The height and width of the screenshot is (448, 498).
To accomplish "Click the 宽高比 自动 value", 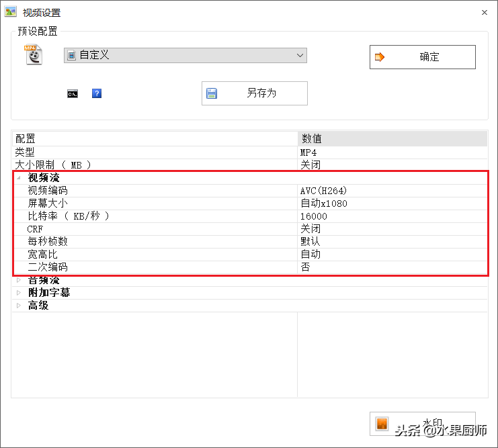I will [310, 255].
